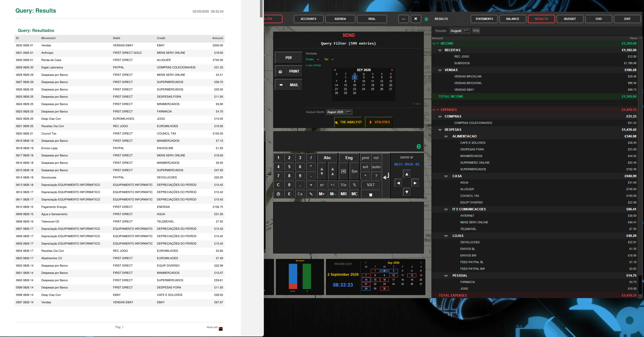Open the Results August month dropdown
Image resolution: width=644 pixels, height=337 pixels.
click(460, 30)
